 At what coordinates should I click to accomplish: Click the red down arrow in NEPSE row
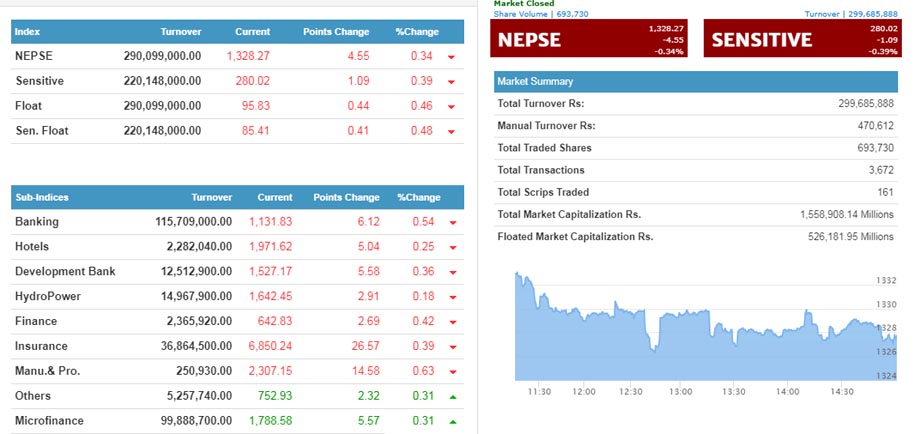pyautogui.click(x=451, y=57)
